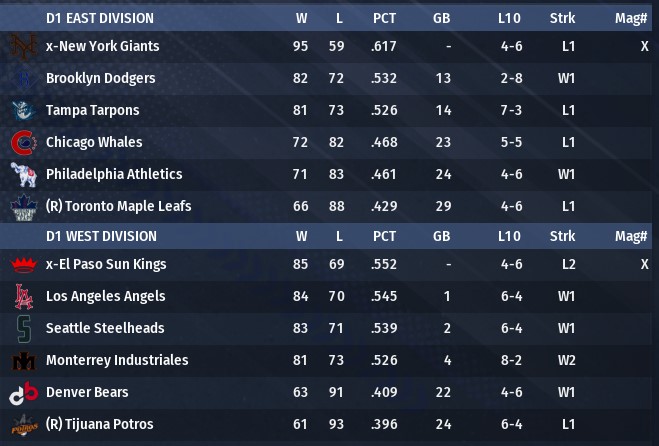
Task: Click the El Paso Sun Kings crown logo
Action: [22, 264]
